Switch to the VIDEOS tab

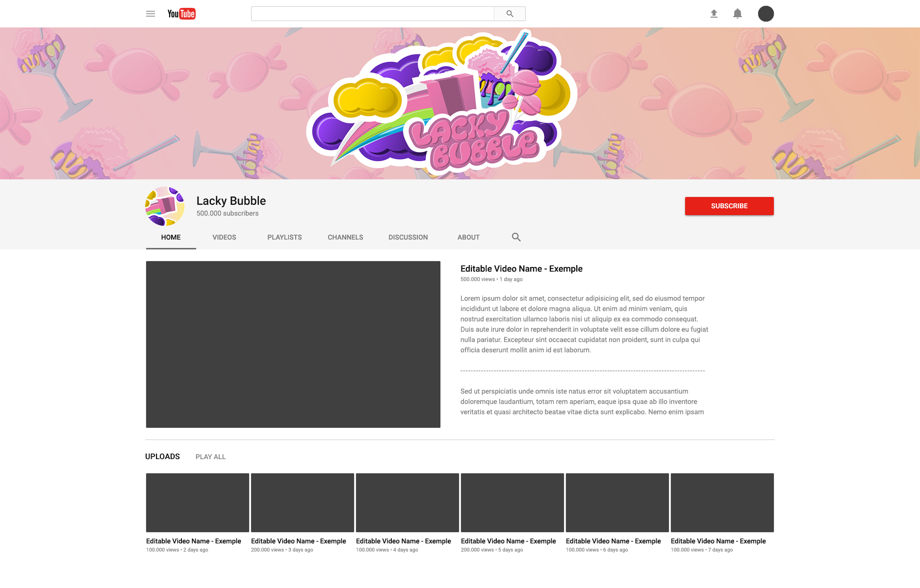tap(224, 237)
